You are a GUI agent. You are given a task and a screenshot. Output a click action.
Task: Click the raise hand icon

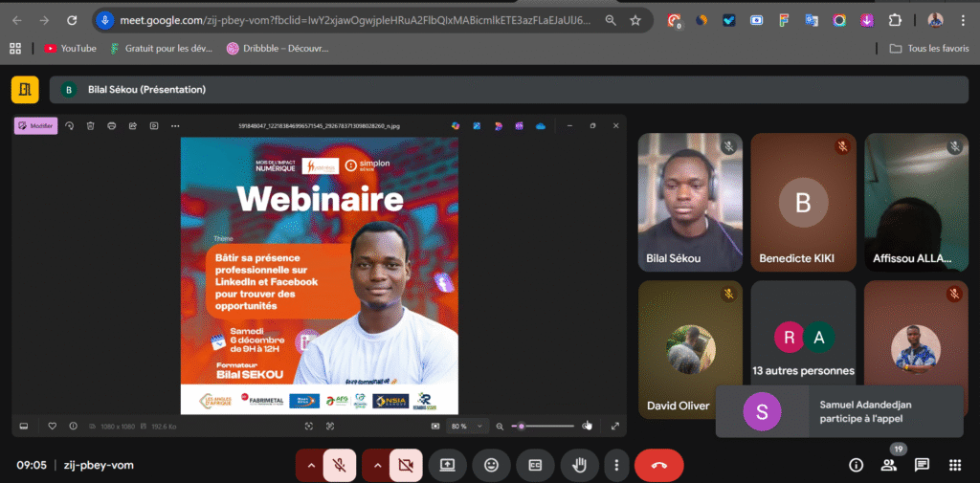pyautogui.click(x=579, y=465)
